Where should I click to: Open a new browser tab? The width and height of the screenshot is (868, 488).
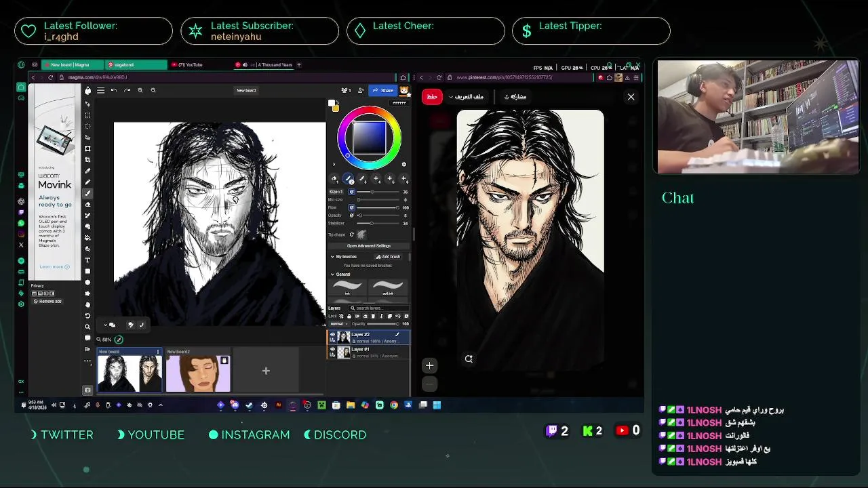299,65
